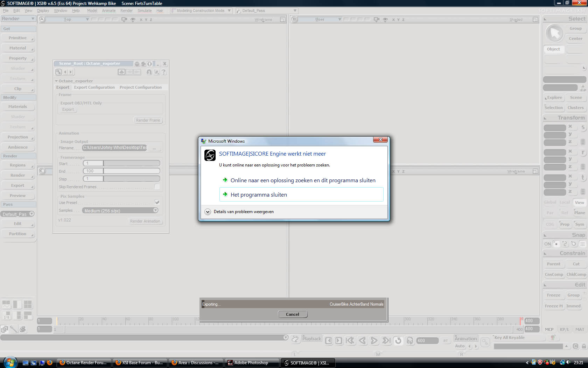Click the Rotate (r) transform tool icon
The height and width of the screenshot is (368, 588).
tap(583, 152)
